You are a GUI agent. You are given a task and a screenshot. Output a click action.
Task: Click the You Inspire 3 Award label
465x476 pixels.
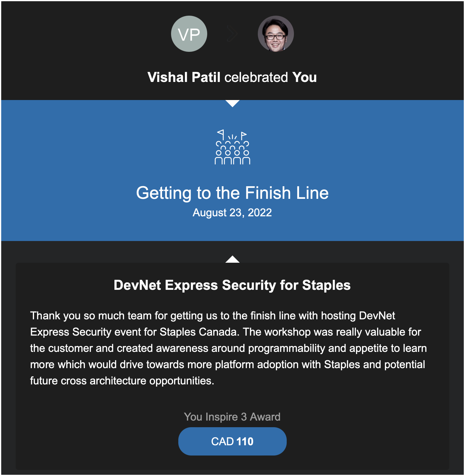click(x=232, y=417)
